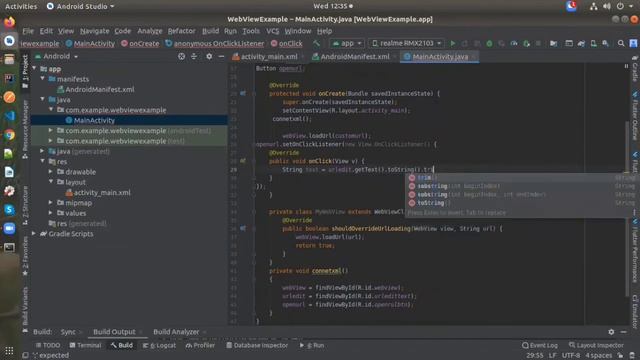640x360 pixels.
Task: Start debugging with the green bug icon
Action: [x=489, y=43]
